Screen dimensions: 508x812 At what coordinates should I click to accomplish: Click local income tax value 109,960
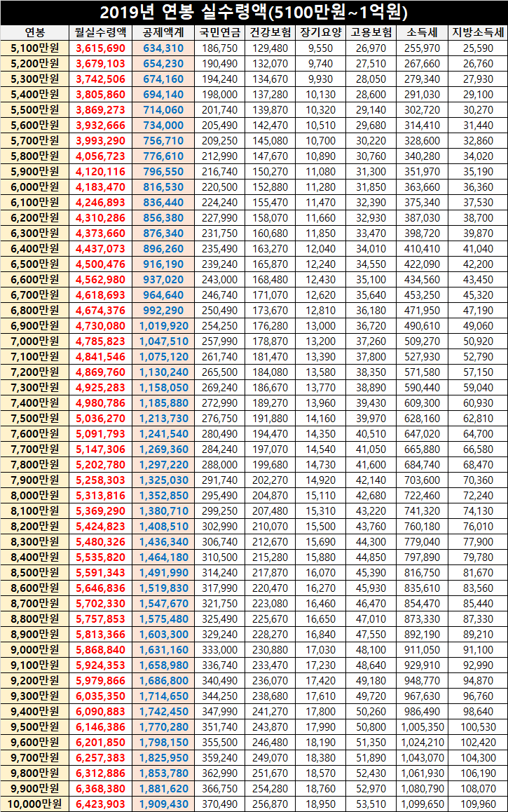(x=478, y=804)
